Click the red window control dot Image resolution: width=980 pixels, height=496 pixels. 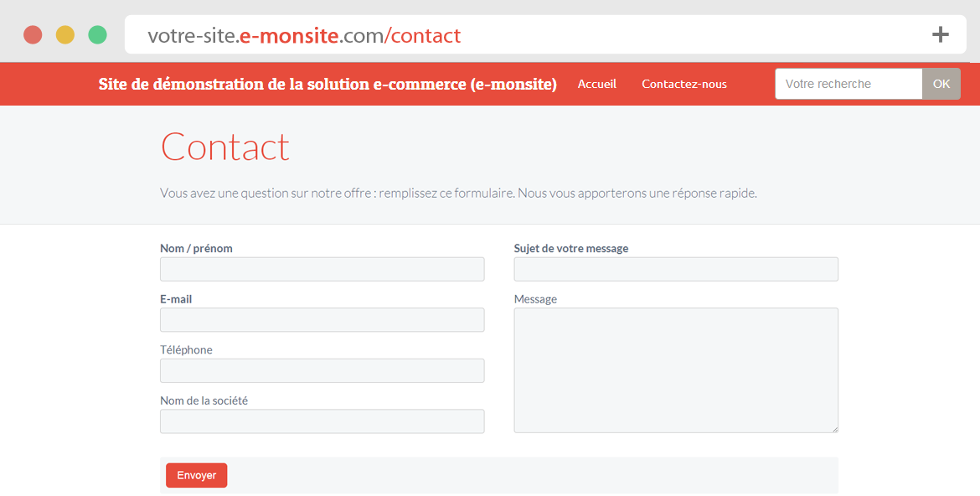pos(33,34)
